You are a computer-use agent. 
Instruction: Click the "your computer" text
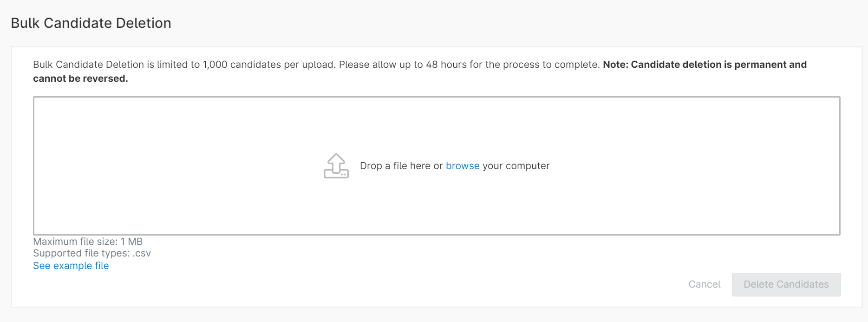coord(516,166)
